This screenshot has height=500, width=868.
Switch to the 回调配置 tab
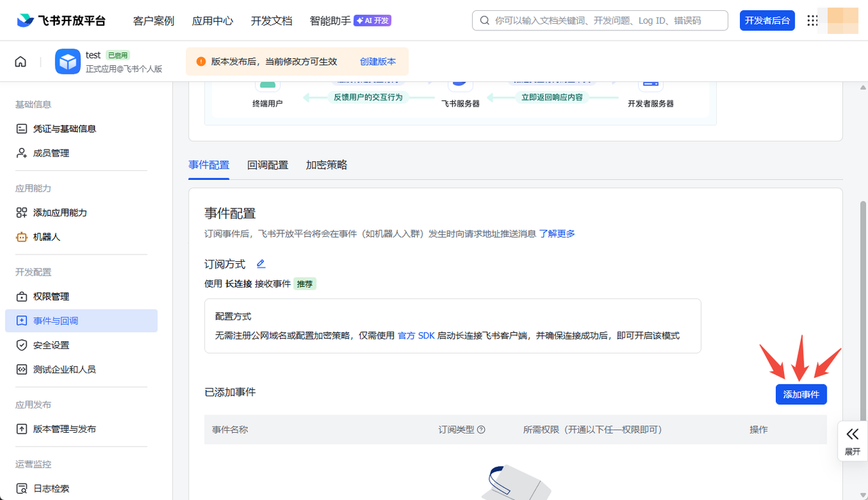(x=268, y=165)
